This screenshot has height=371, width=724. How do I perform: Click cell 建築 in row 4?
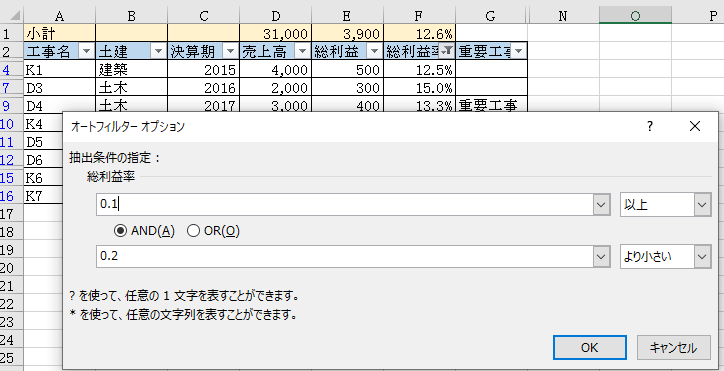tap(132, 70)
